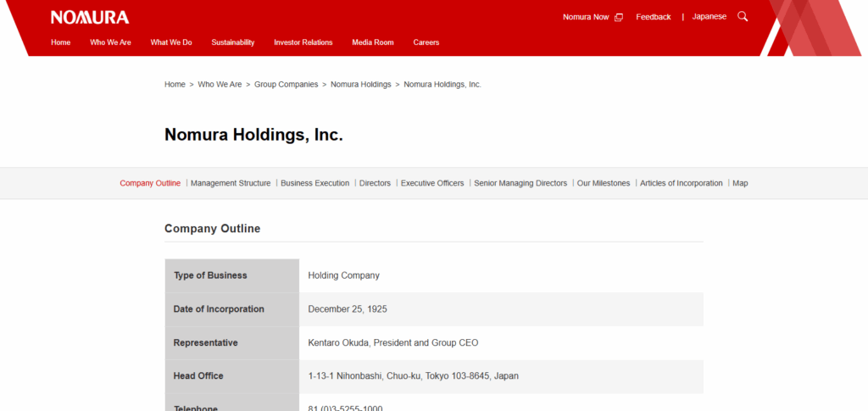Click the Nomura Holdings, Inc. page title
This screenshot has height=411, width=868.
point(253,135)
